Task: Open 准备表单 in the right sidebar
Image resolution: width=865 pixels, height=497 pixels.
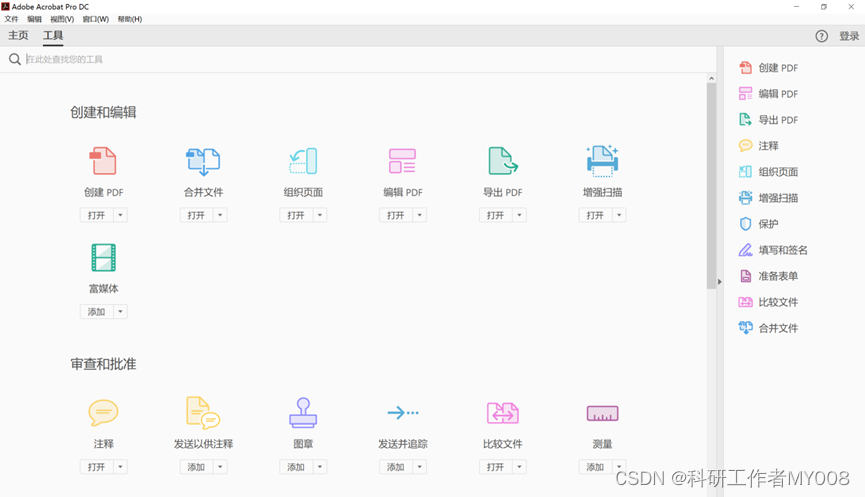Action: [768, 276]
